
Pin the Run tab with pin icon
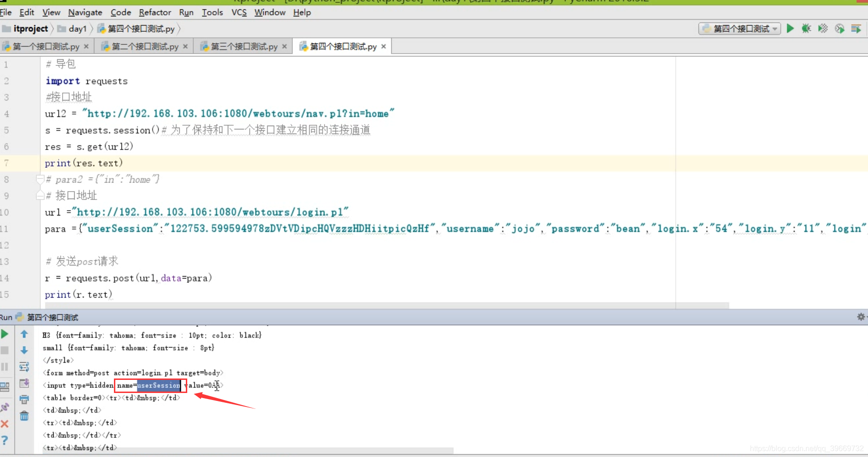point(5,407)
